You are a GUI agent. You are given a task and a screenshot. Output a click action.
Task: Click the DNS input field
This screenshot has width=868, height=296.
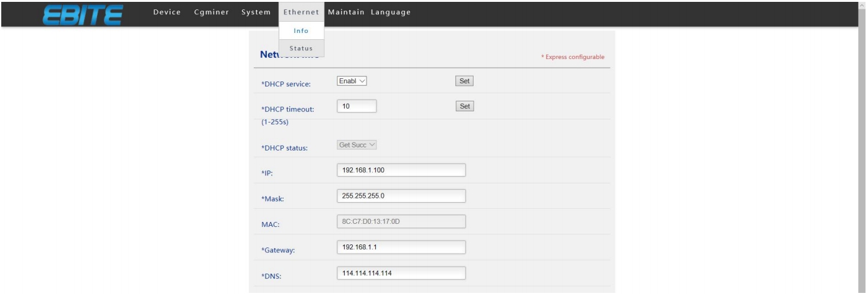401,273
